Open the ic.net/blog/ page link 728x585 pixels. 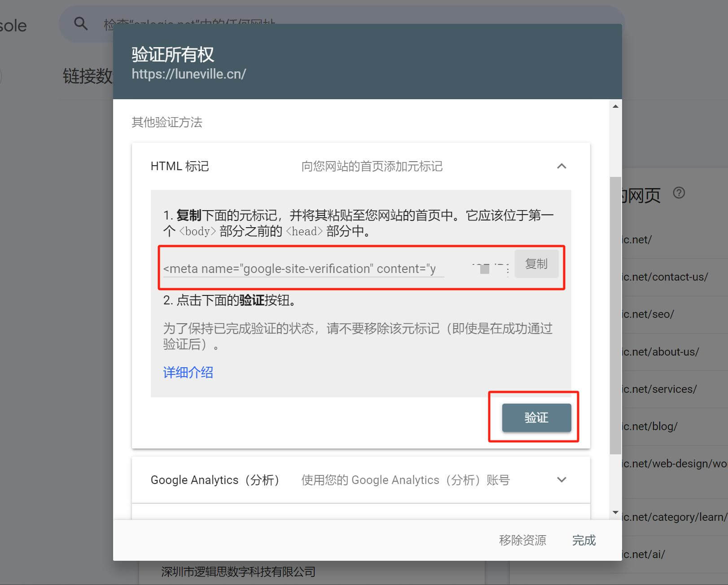[649, 426]
